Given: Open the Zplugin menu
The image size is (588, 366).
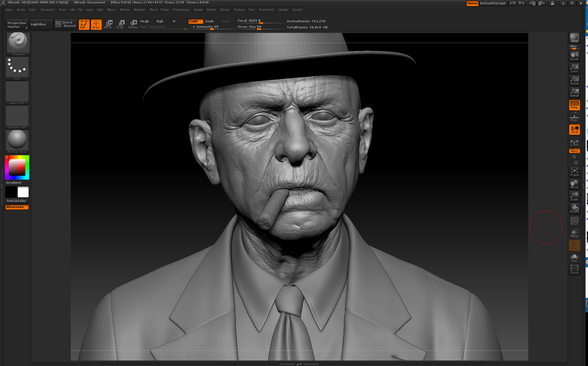Looking at the screenshot, I should click(x=283, y=10).
